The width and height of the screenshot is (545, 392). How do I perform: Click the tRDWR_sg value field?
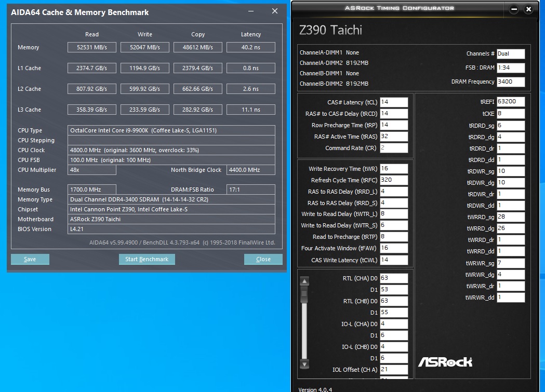[x=511, y=171]
